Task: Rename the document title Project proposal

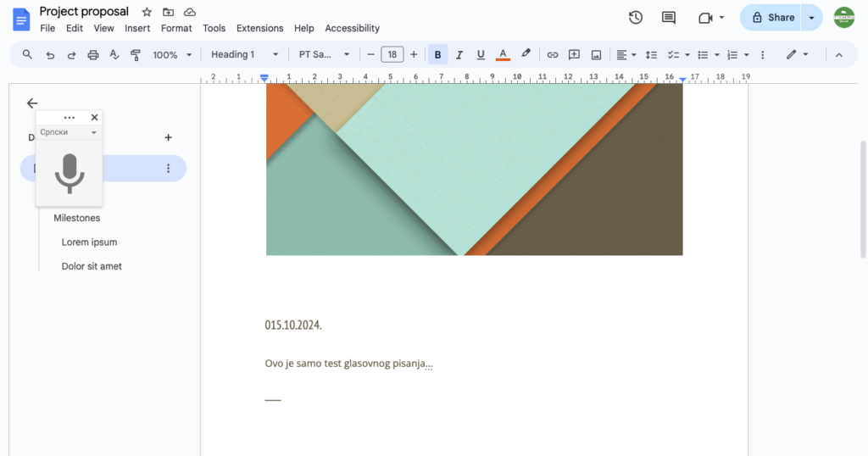Action: point(84,12)
